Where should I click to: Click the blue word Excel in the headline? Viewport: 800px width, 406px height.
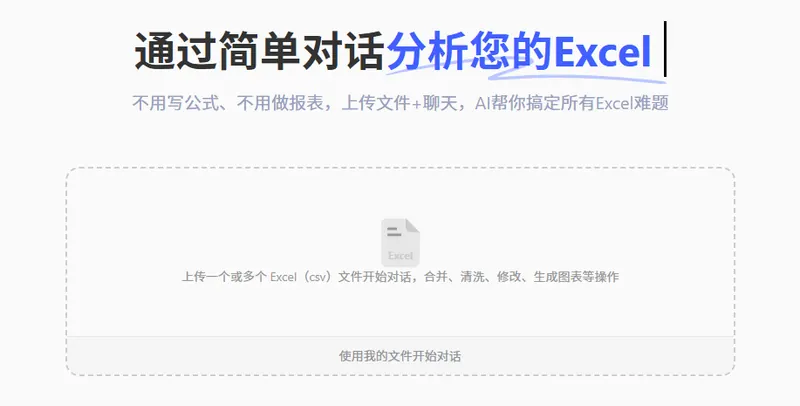tap(603, 52)
